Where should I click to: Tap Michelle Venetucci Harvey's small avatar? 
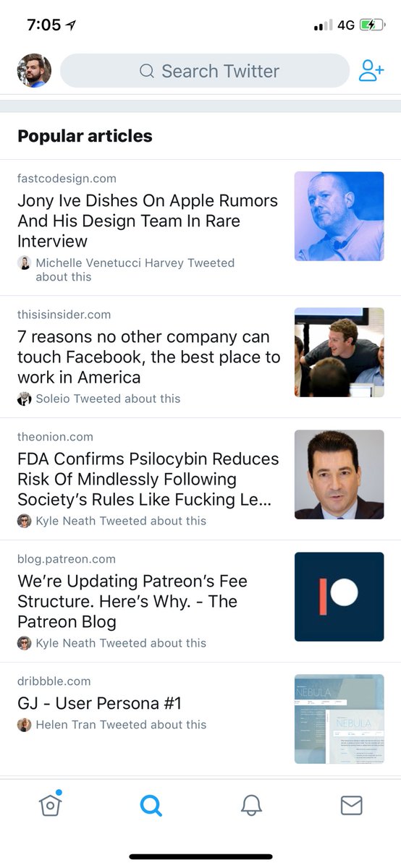(x=25, y=263)
